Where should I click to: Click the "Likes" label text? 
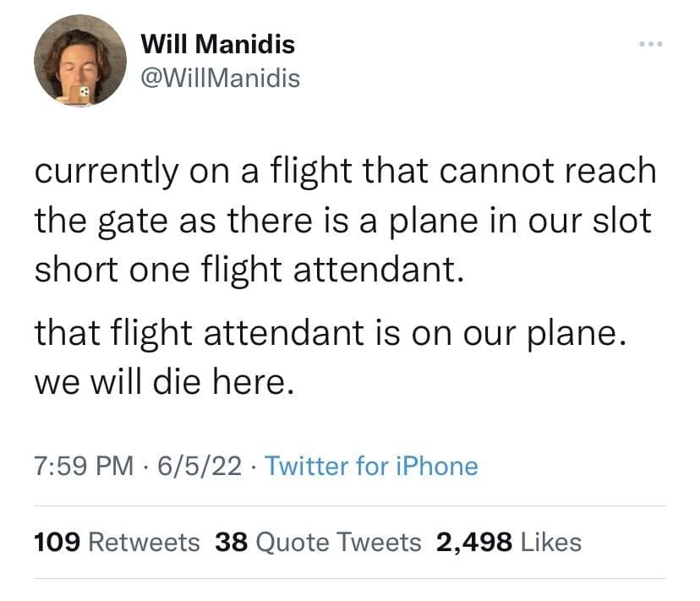(x=550, y=542)
